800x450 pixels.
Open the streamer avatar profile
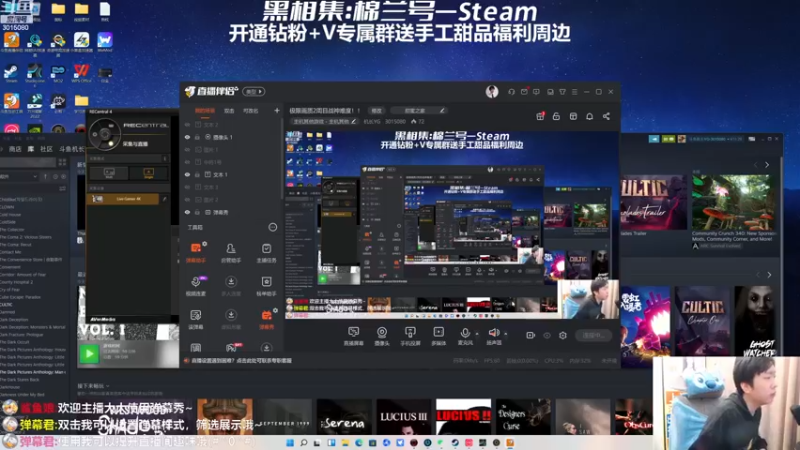point(492,91)
